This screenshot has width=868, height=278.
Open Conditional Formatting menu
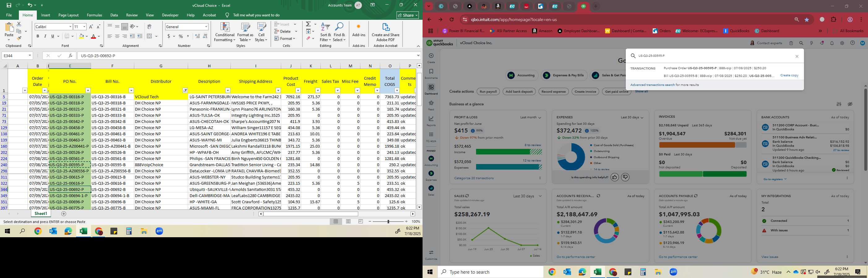pyautogui.click(x=225, y=32)
